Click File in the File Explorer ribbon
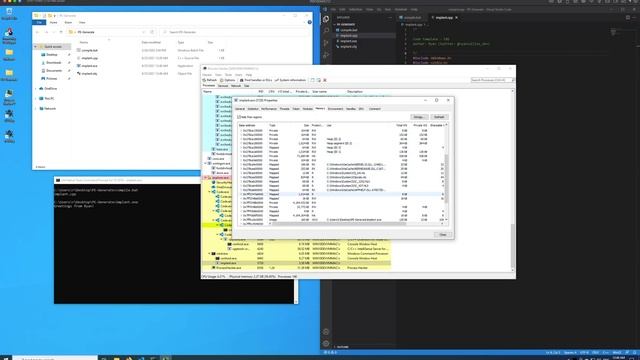This screenshot has width=640, height=360. coord(39,22)
